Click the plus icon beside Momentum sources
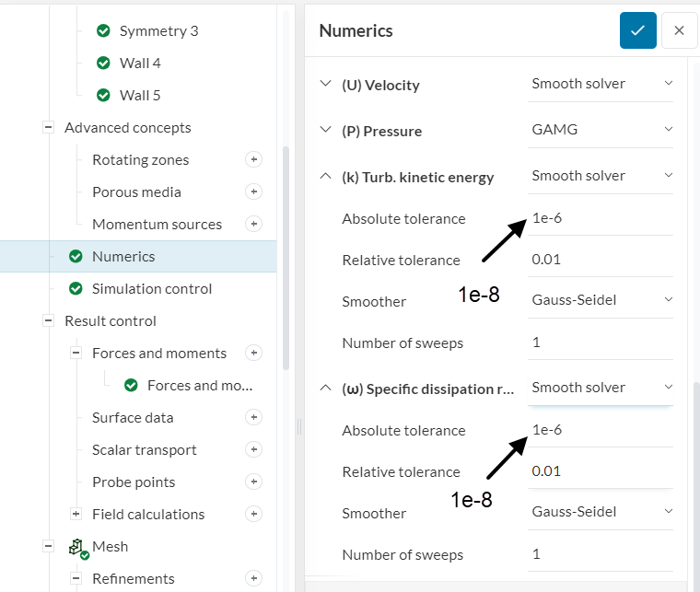 (x=254, y=224)
